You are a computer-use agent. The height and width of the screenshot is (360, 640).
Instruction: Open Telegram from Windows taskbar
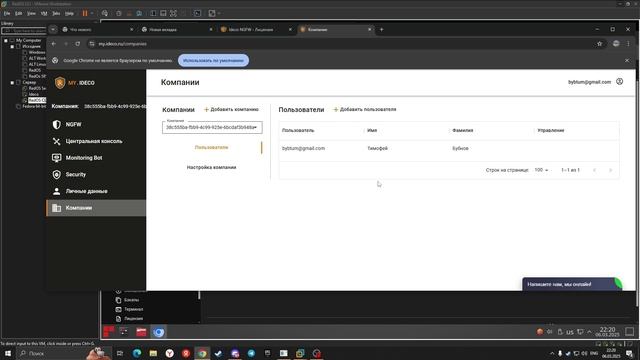251,353
